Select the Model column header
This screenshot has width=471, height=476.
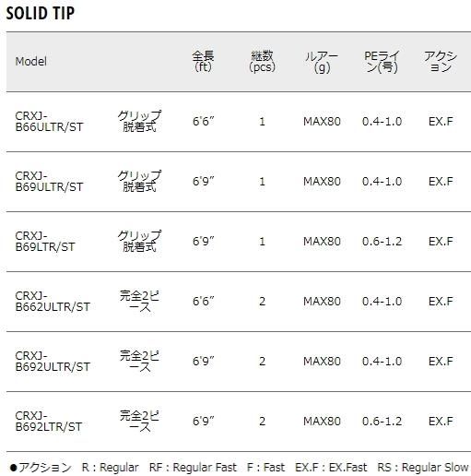click(x=31, y=61)
